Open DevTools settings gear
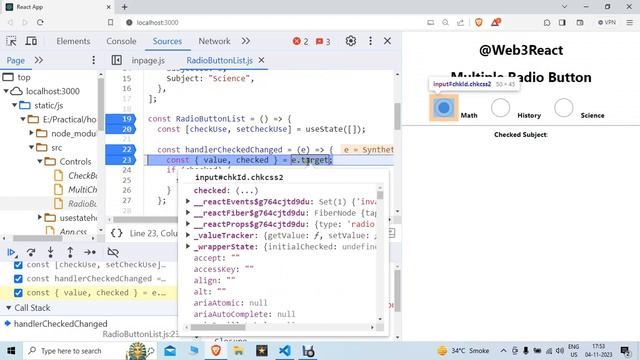 [x=351, y=41]
